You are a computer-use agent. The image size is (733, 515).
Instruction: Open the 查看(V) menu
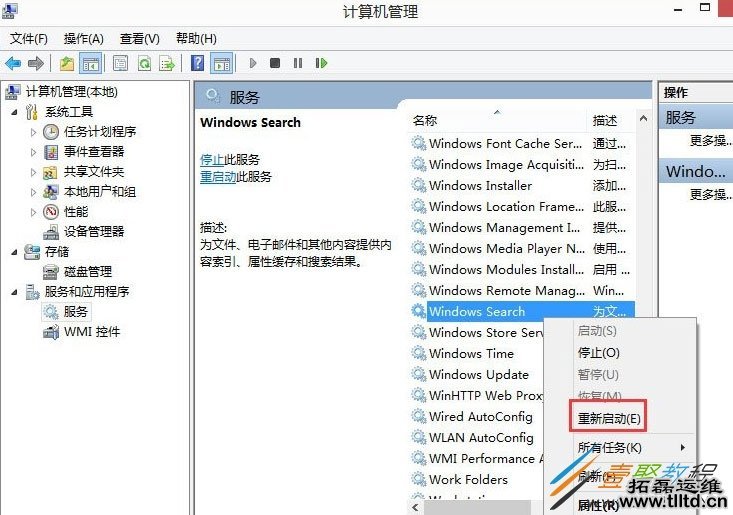[140, 38]
